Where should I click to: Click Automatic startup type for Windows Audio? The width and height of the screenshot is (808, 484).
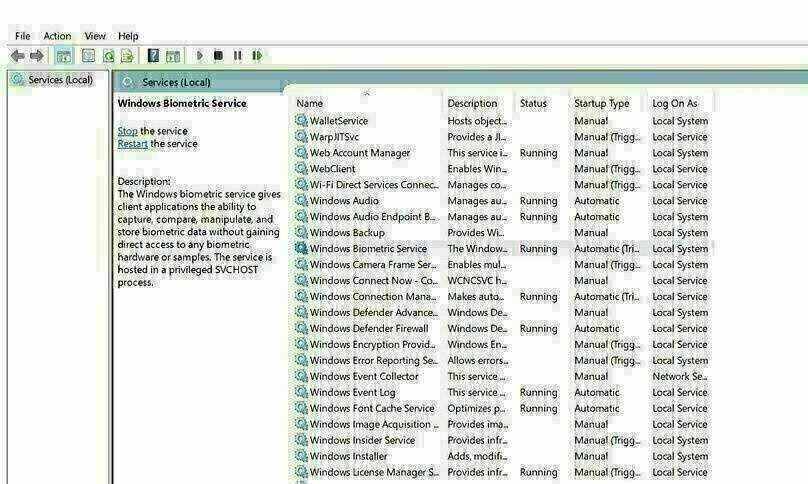[x=597, y=201]
